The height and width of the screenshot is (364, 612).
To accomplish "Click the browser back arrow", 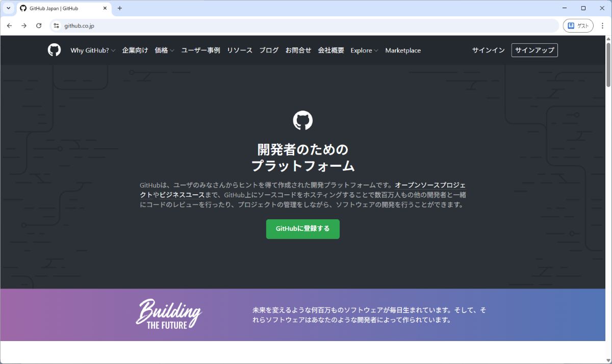I will [9, 25].
